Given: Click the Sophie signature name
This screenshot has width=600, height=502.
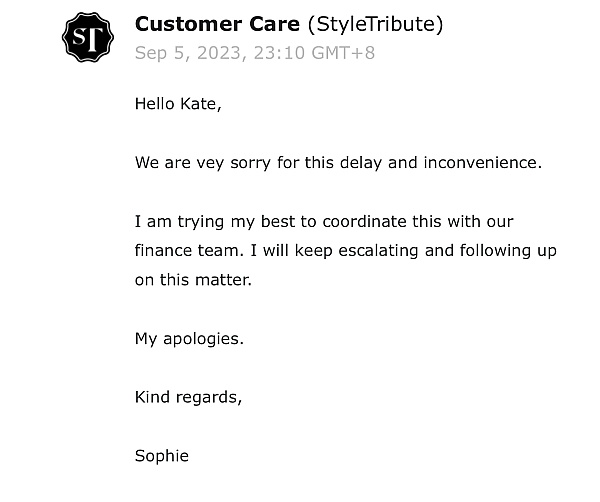Looking at the screenshot, I should (162, 456).
